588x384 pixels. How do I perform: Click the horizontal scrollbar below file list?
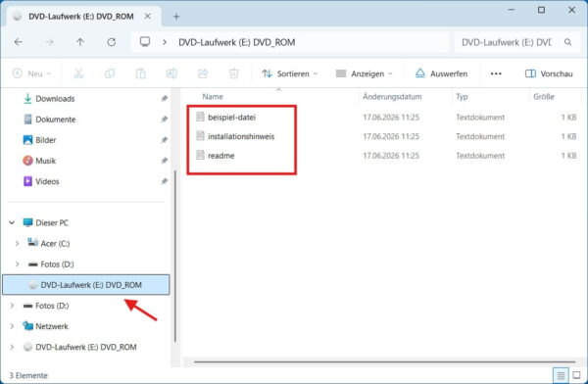[x=384, y=361]
